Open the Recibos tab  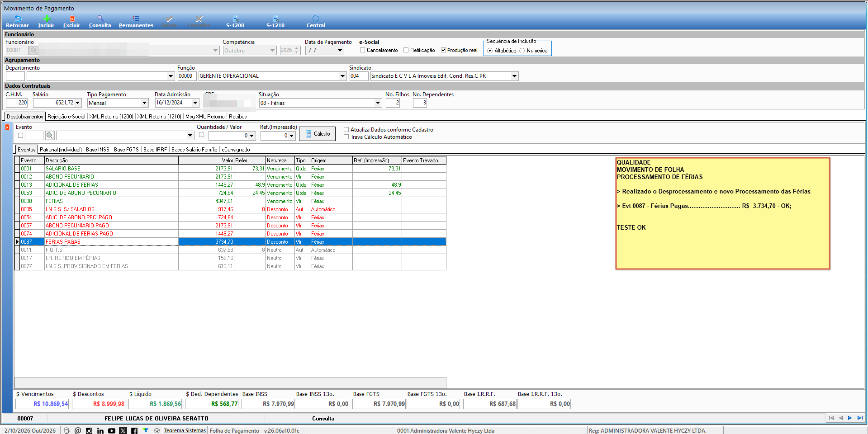click(x=238, y=117)
